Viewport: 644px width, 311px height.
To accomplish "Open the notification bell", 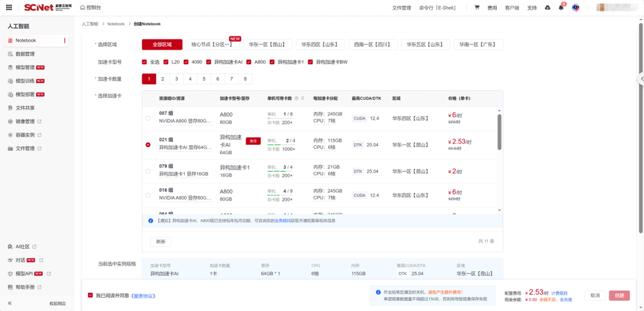I will coord(561,8).
